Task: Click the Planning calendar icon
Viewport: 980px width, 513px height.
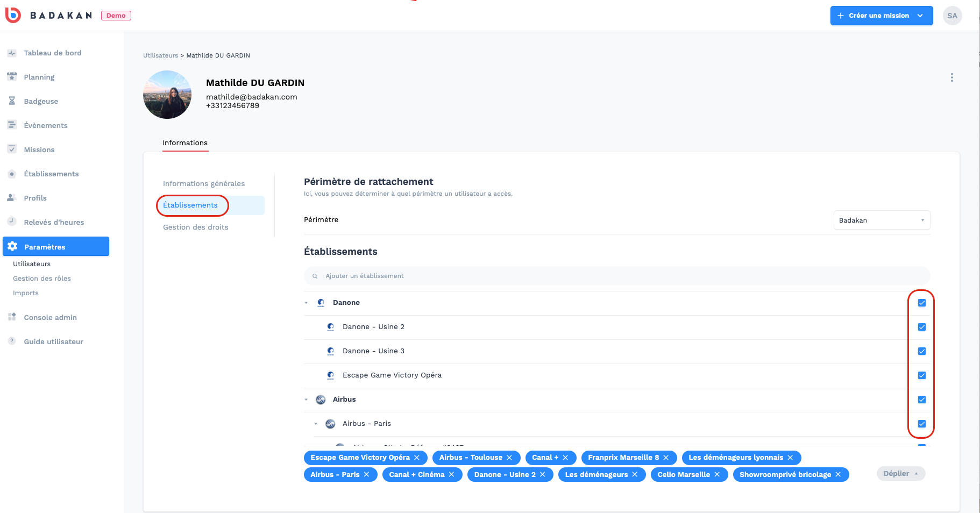Action: [12, 77]
